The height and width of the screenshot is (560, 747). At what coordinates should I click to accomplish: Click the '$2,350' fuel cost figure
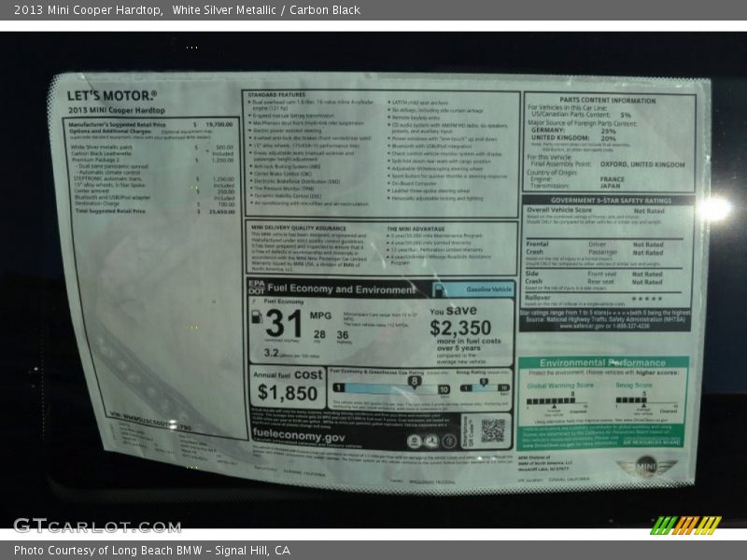[x=460, y=328]
